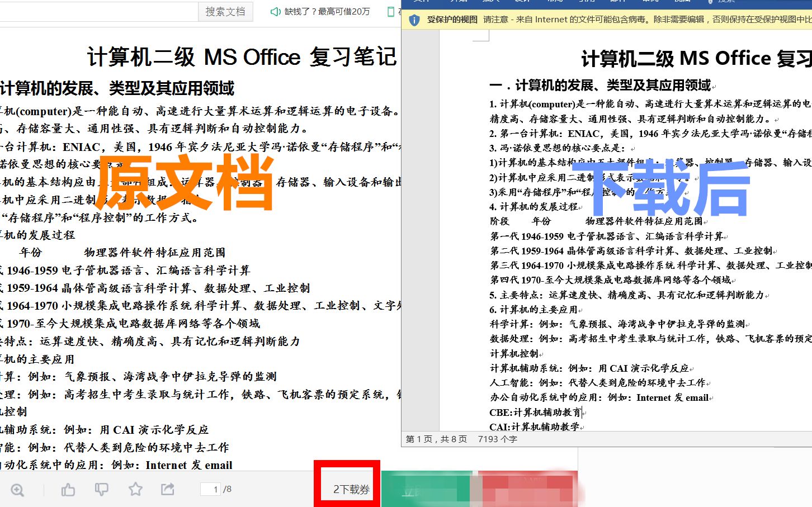The width and height of the screenshot is (812, 507).
Task: Click the 1970-至今 大规模集成电路 line in original document
Action: (x=130, y=324)
